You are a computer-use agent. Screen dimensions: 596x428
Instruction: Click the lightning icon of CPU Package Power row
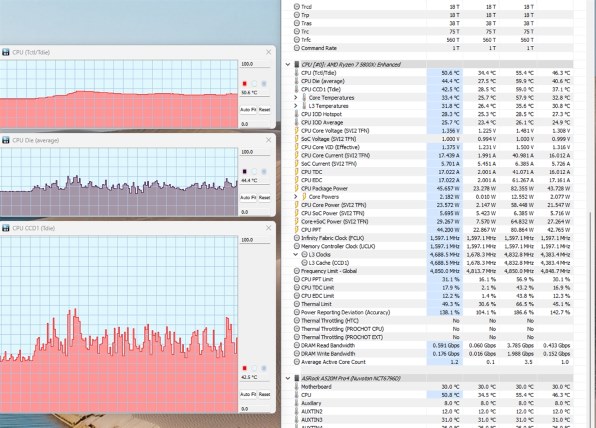point(297,189)
